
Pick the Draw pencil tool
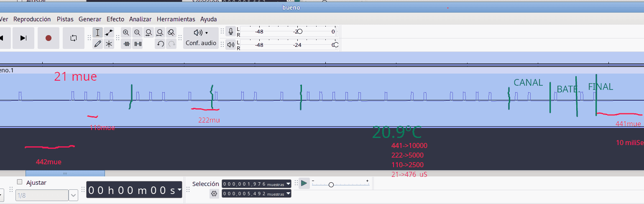[x=97, y=44]
